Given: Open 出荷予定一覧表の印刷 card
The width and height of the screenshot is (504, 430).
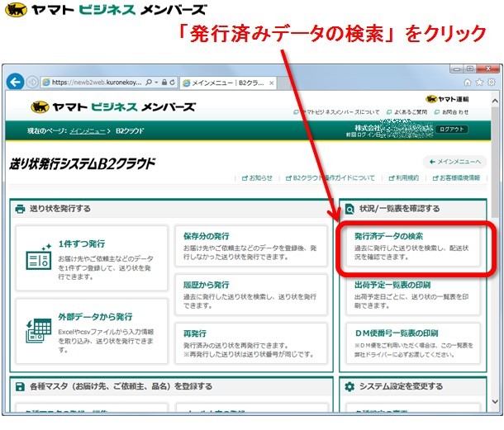Looking at the screenshot, I should (x=413, y=295).
